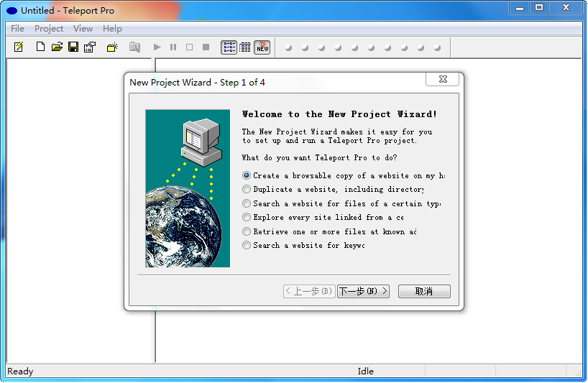Image resolution: width=588 pixels, height=383 pixels.
Task: Select 'Retrieve one or more files' option
Action: (247, 231)
